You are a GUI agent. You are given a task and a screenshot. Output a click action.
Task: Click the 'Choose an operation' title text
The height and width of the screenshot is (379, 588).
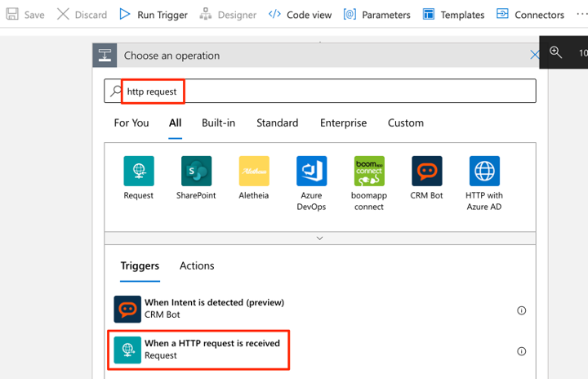click(x=171, y=56)
